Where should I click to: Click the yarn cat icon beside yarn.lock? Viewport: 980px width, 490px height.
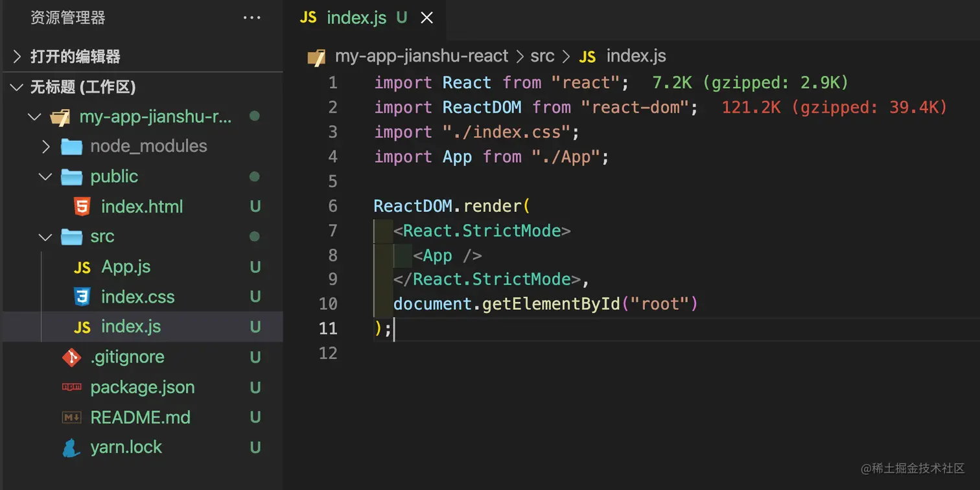[71, 448]
